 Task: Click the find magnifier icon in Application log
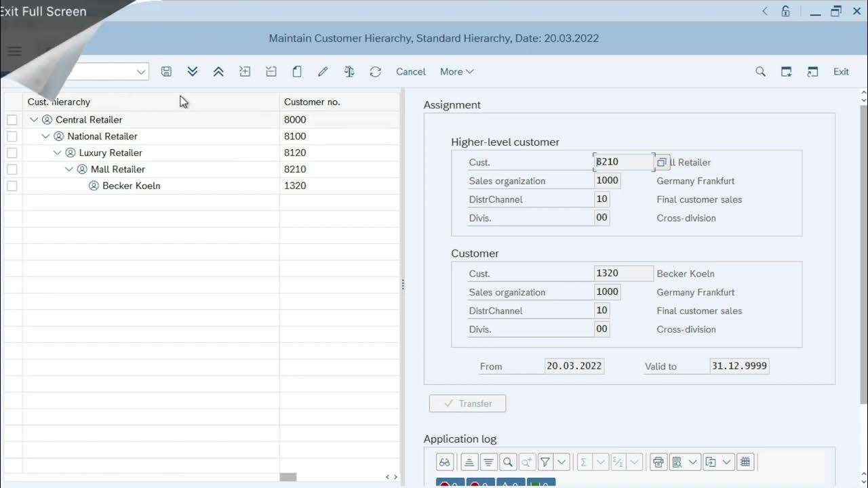pos(507,462)
